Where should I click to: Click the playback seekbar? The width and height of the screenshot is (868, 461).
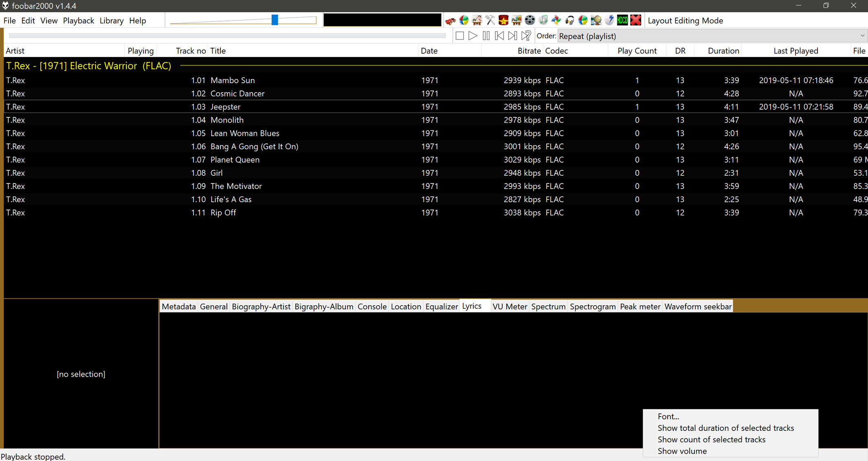227,36
